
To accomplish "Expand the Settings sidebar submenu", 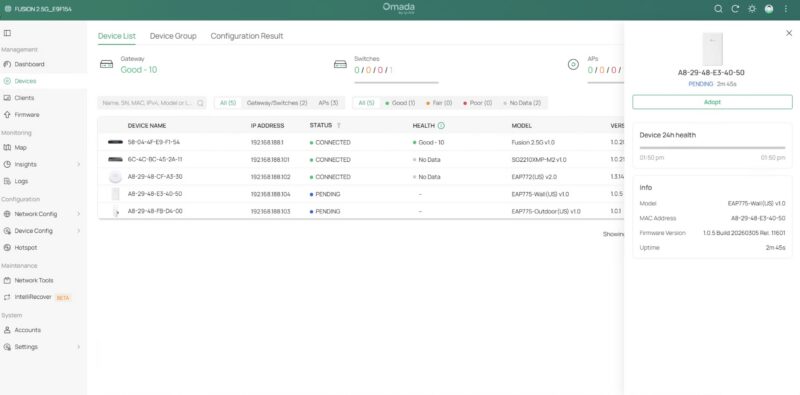I will coord(79,347).
